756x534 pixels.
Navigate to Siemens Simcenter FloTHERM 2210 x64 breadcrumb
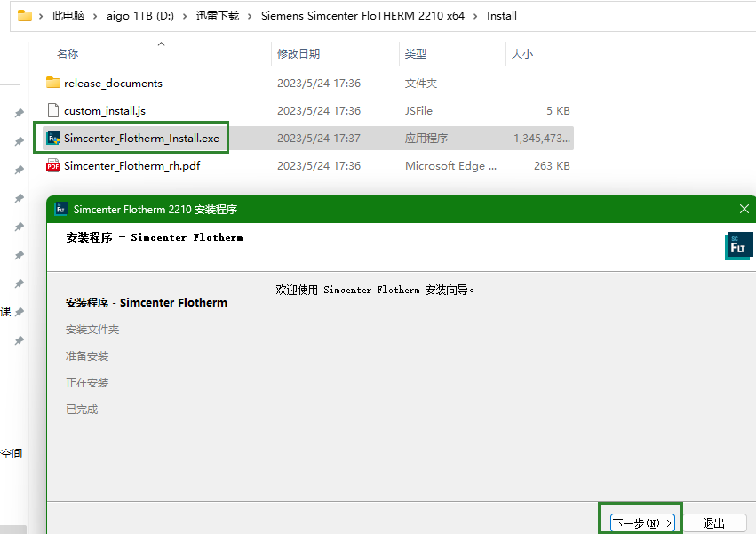click(x=362, y=16)
